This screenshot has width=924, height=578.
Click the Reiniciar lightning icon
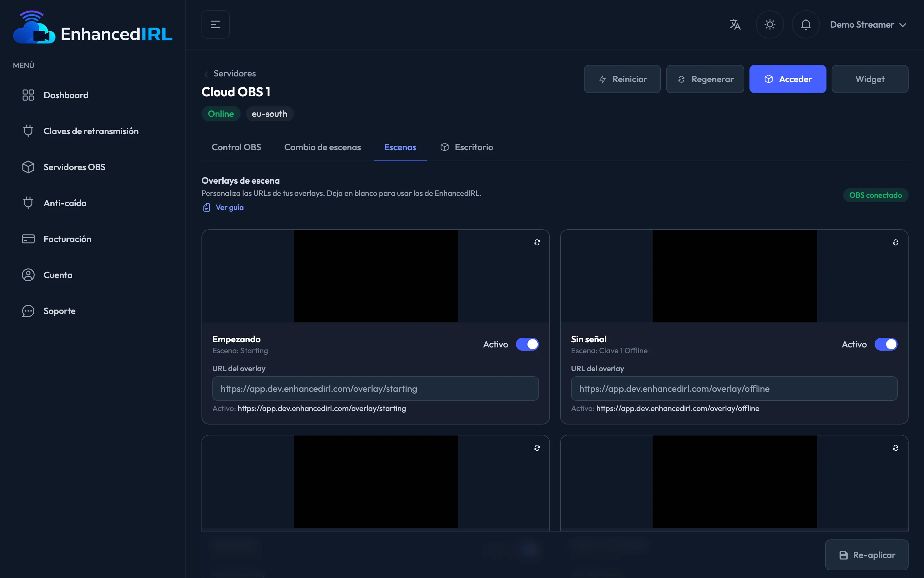(603, 80)
